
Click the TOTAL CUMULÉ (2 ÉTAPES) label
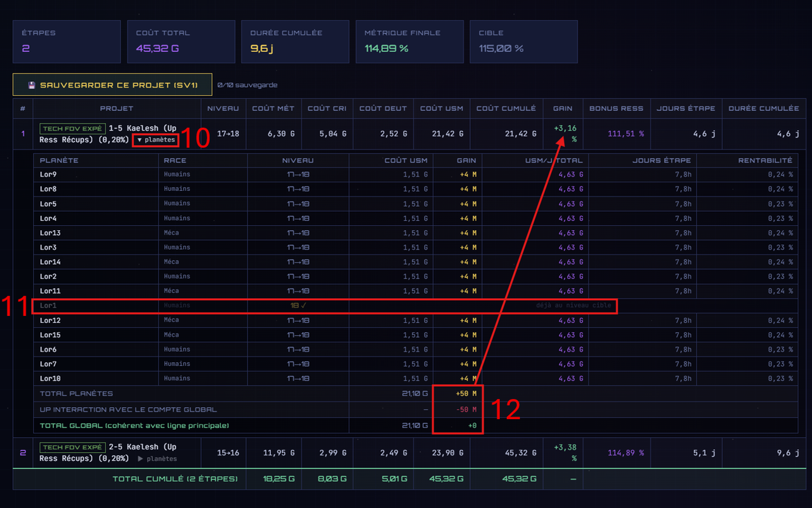coord(175,479)
